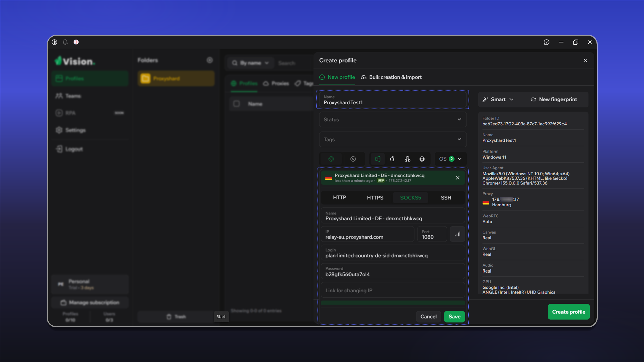Image resolution: width=644 pixels, height=362 pixels.
Task: Switch to the New profile tab
Action: pos(337,77)
